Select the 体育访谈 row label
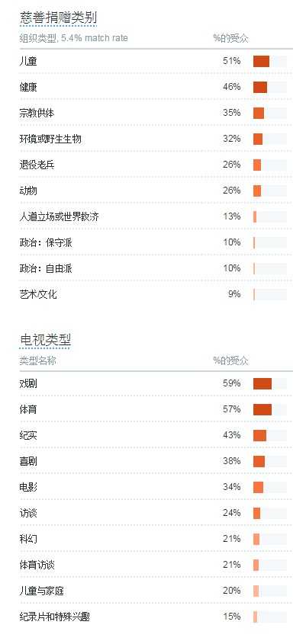 (37, 565)
